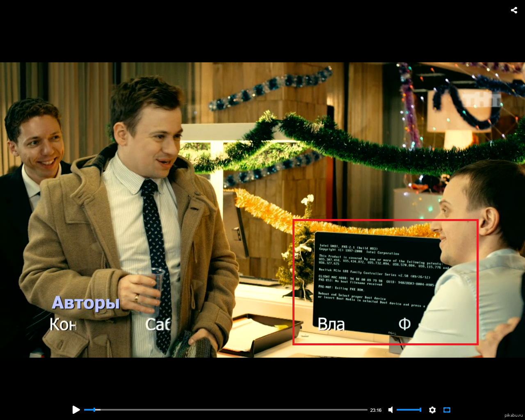
Task: Mute the video with the speaker icon
Action: [391, 410]
